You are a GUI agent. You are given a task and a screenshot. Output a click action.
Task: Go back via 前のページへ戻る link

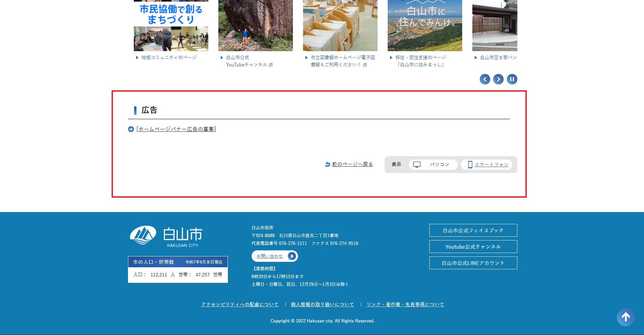(x=352, y=164)
